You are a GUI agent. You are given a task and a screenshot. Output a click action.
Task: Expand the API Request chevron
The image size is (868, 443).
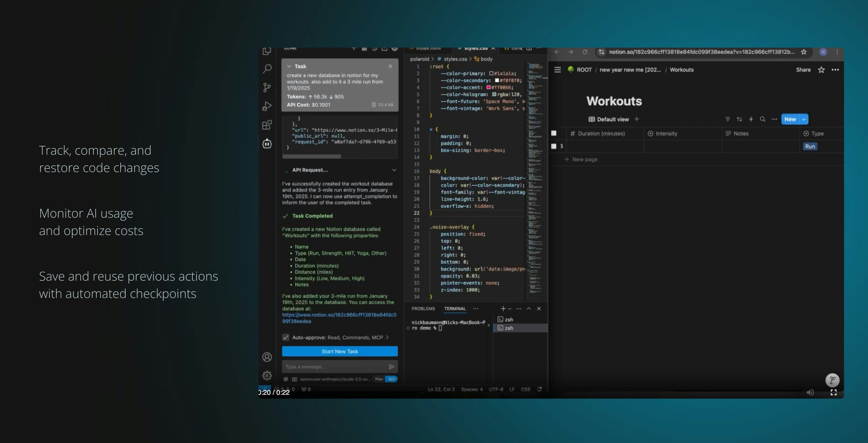[394, 170]
